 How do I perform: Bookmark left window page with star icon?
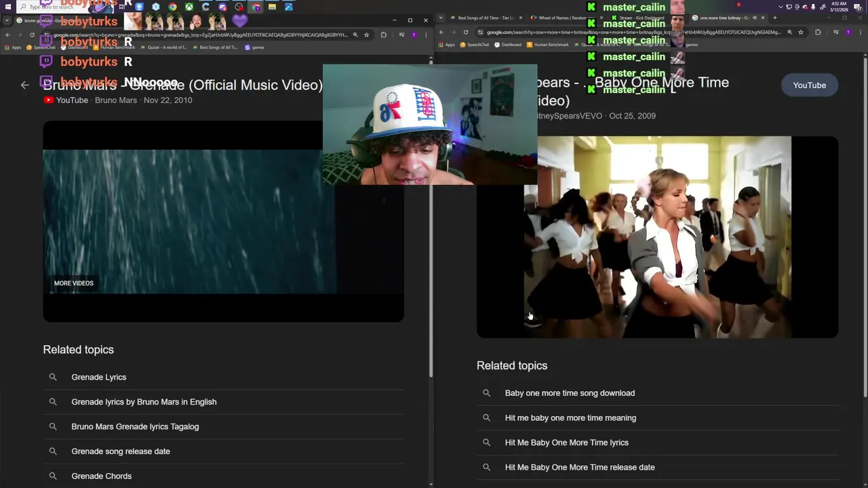[366, 35]
